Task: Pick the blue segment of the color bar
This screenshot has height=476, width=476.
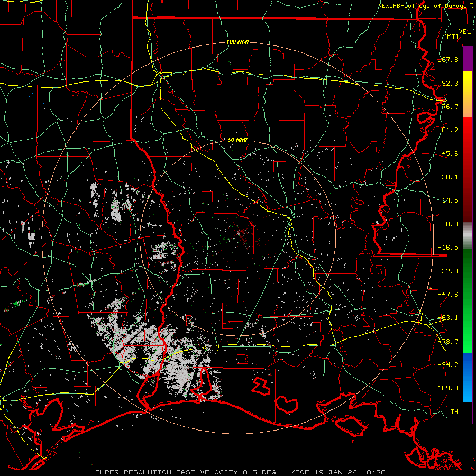Action: pyautogui.click(x=467, y=377)
